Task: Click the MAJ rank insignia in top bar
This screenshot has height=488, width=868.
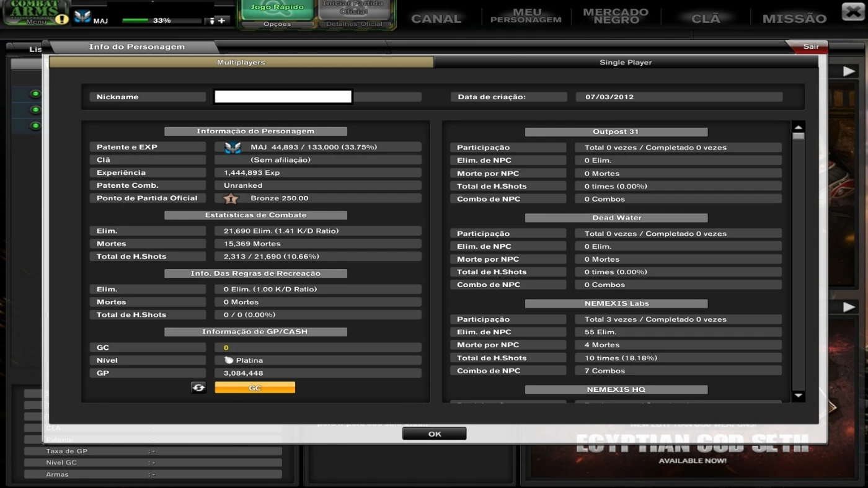Action: tap(82, 17)
